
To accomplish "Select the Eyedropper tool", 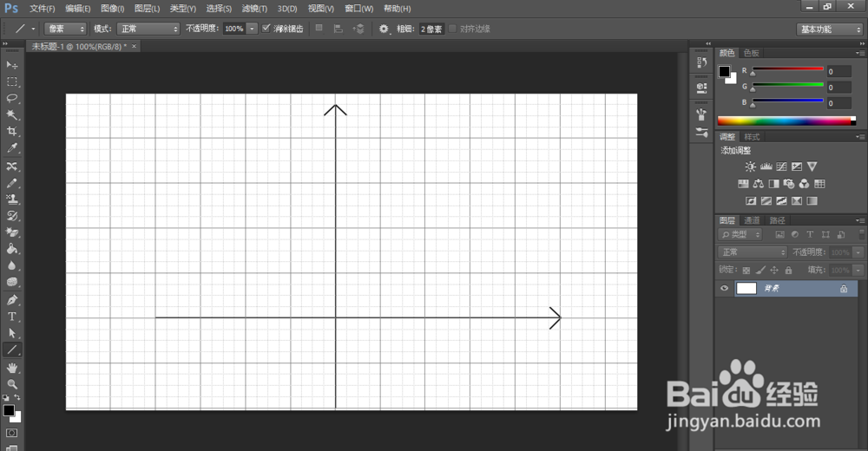I will pos(11,148).
